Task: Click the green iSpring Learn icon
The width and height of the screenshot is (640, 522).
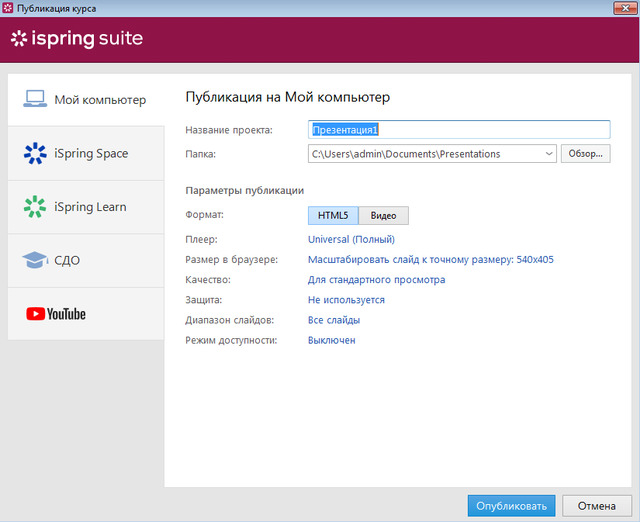Action: coord(35,207)
